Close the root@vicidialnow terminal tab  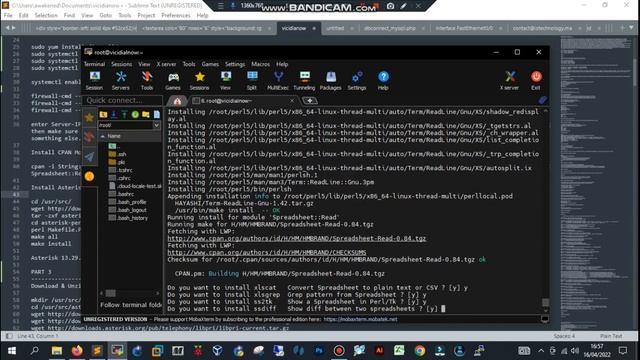292,100
